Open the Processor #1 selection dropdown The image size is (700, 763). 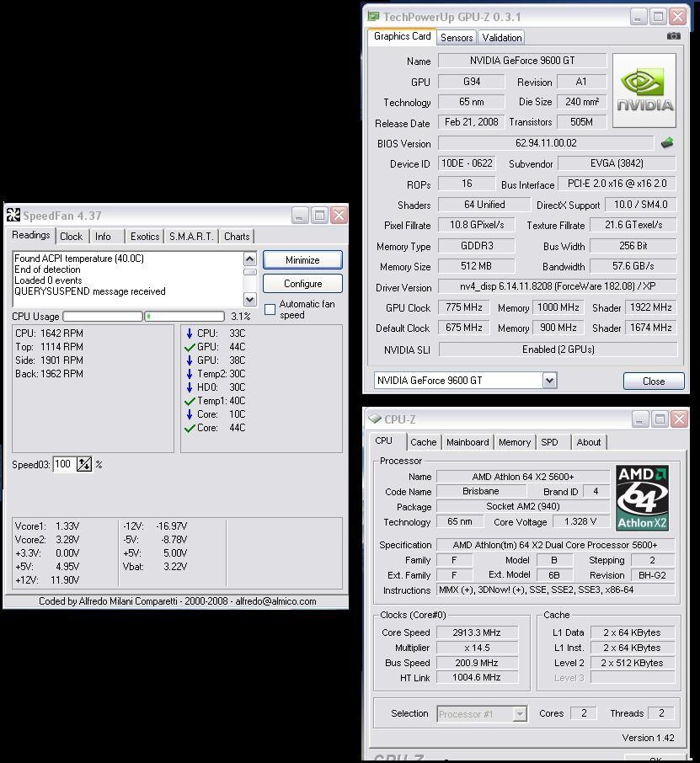click(520, 714)
